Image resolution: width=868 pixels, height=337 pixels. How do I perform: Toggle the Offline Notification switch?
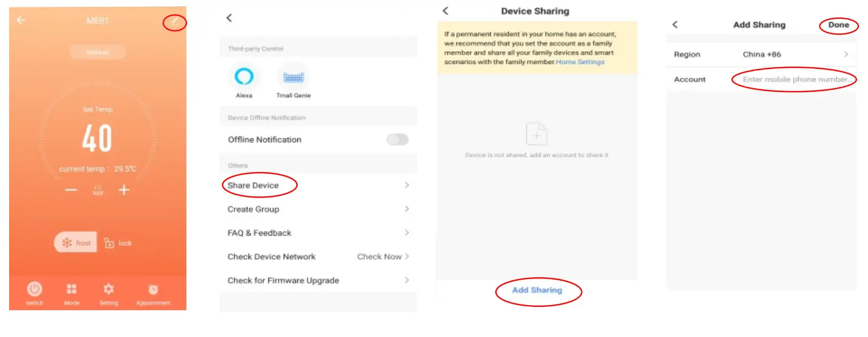(397, 139)
